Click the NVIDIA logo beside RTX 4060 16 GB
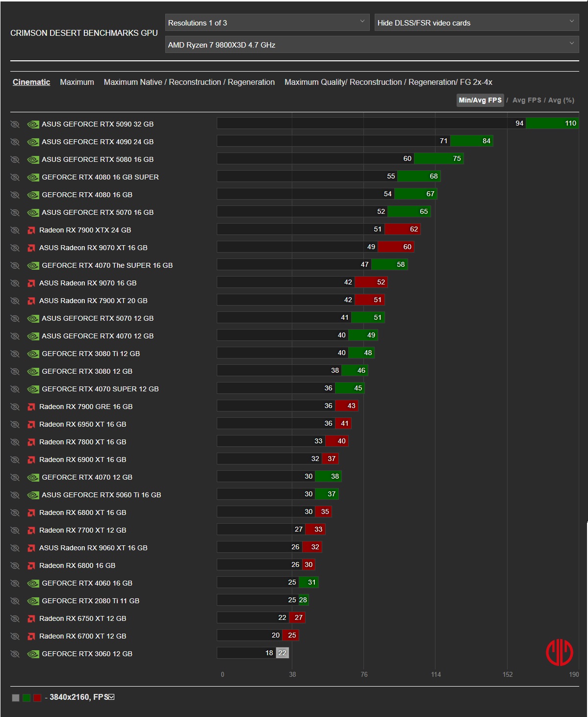The height and width of the screenshot is (717, 588). [33, 584]
